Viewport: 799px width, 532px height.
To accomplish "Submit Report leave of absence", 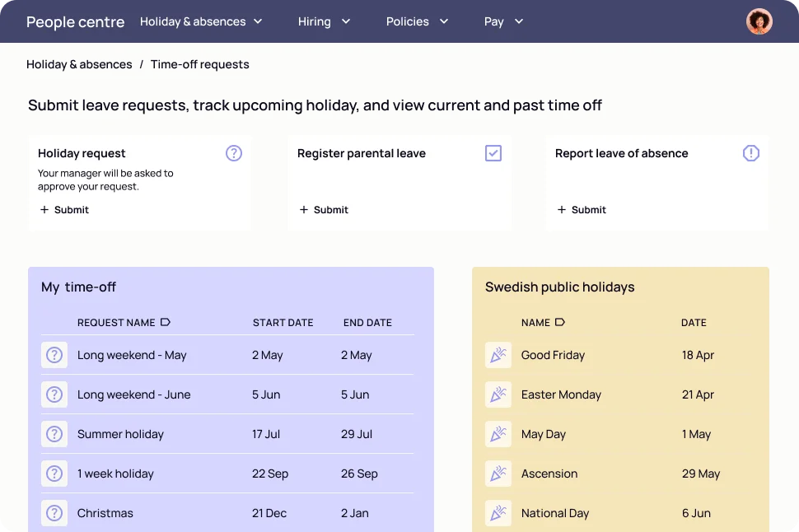I will pyautogui.click(x=582, y=209).
